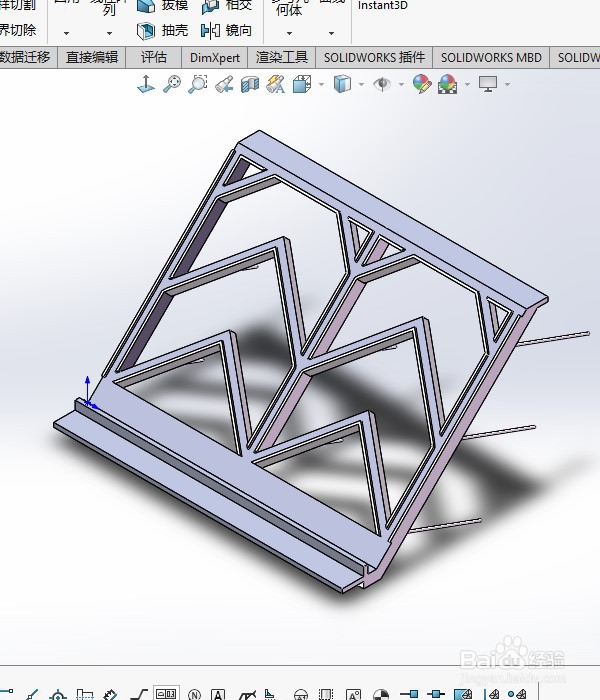The image size is (600, 700).
Task: Expand the View Orientation dropdown arrow
Action: coord(321,84)
